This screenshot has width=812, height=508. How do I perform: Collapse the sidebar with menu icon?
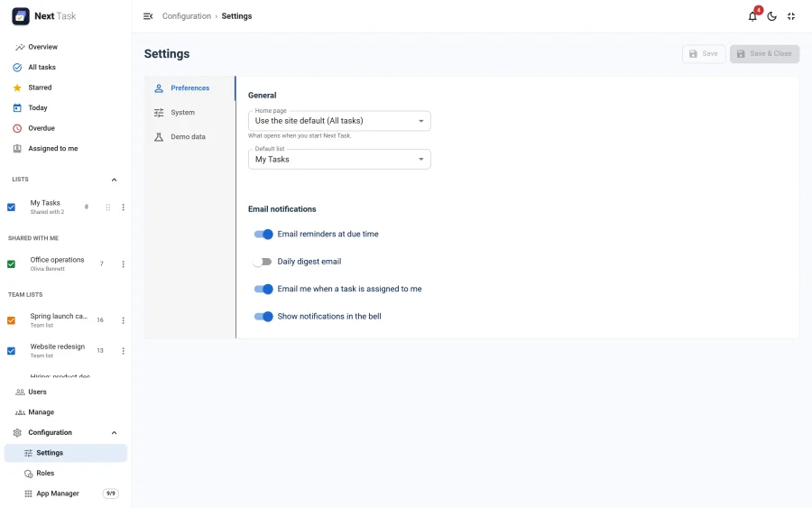pos(148,16)
